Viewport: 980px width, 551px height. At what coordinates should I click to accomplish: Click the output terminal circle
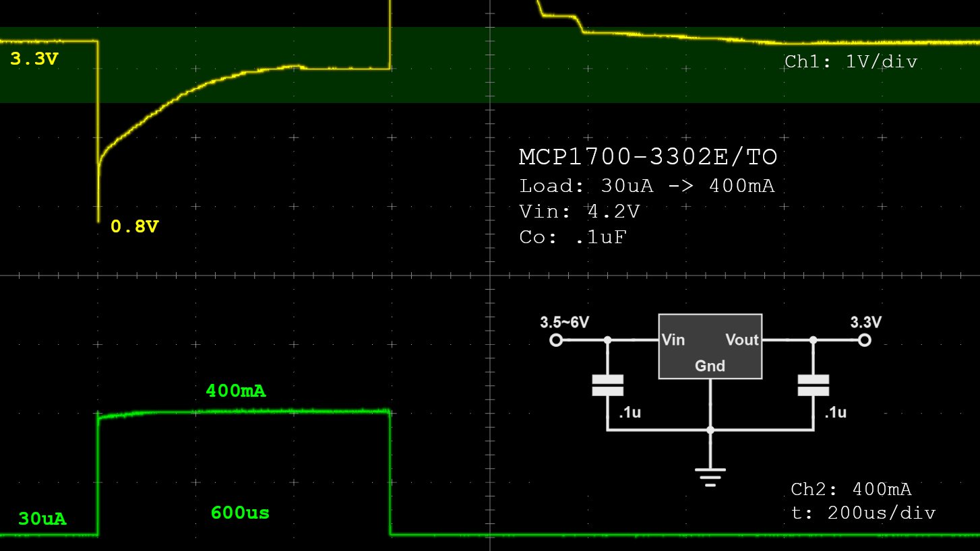coord(865,340)
